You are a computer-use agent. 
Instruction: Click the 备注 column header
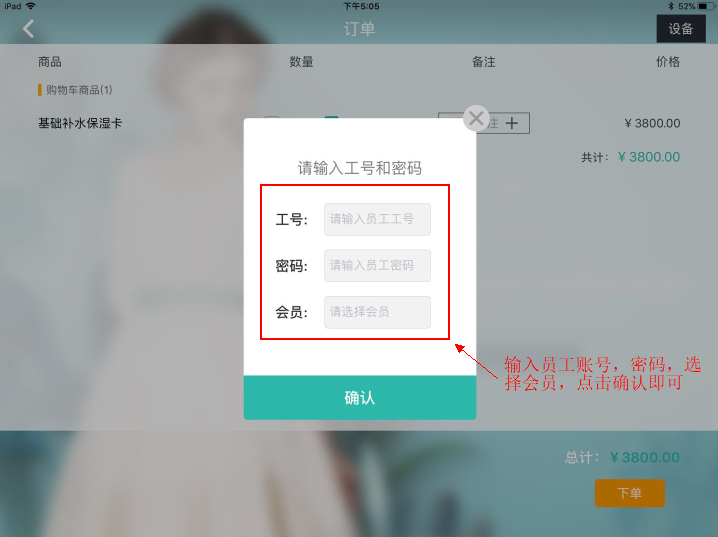(484, 62)
